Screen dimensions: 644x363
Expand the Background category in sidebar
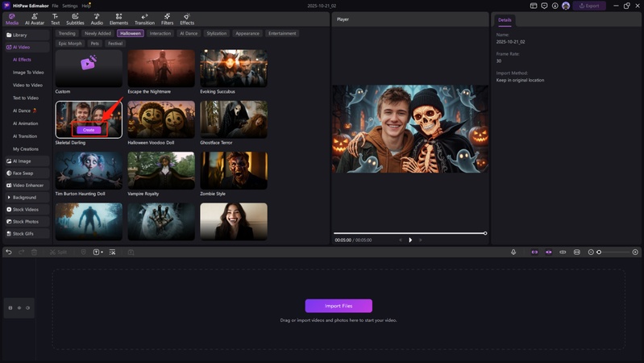26,197
